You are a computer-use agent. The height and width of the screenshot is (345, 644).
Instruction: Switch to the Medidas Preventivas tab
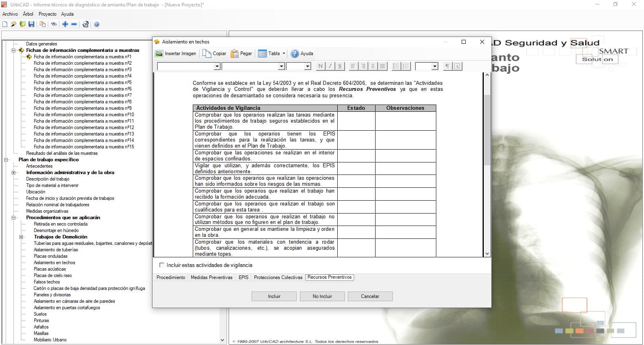212,277
